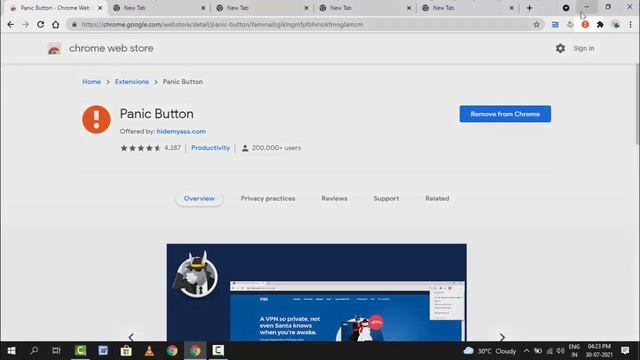Click the Sign in link

point(584,48)
